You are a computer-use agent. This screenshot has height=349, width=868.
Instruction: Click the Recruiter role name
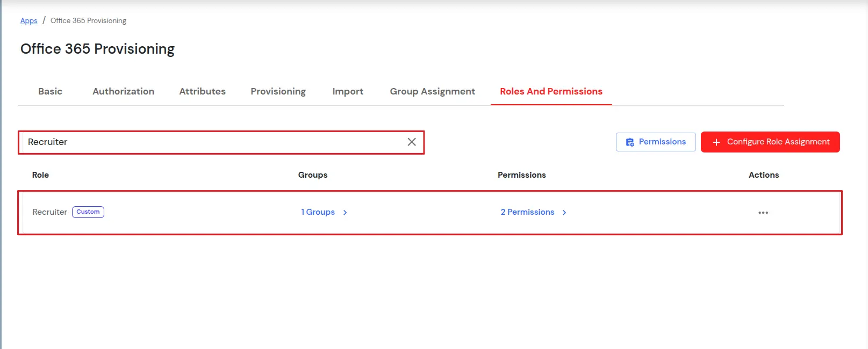pos(49,212)
